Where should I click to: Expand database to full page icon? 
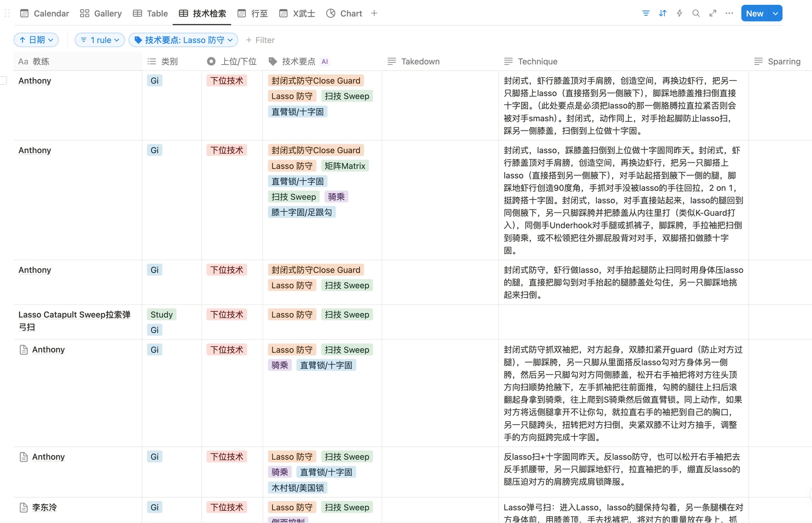click(713, 14)
